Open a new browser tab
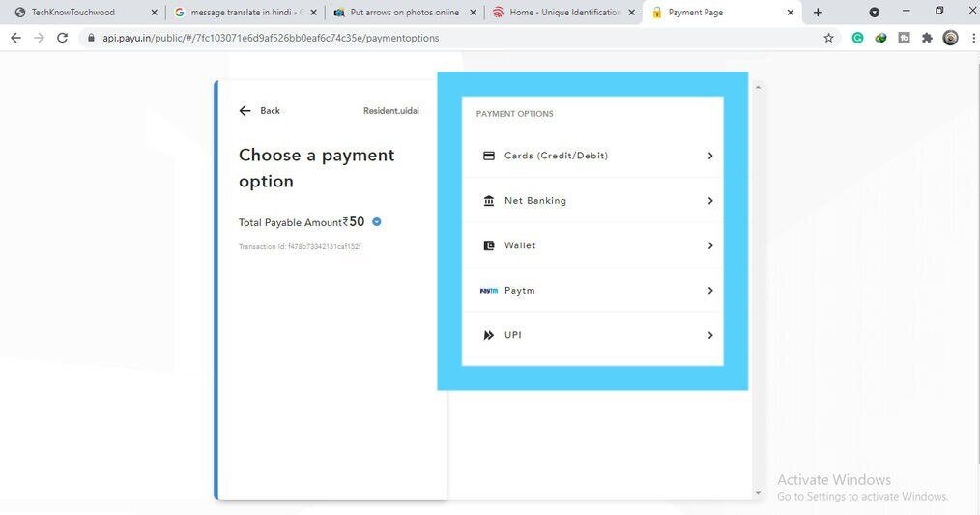Viewport: 980px width, 515px height. pyautogui.click(x=819, y=13)
